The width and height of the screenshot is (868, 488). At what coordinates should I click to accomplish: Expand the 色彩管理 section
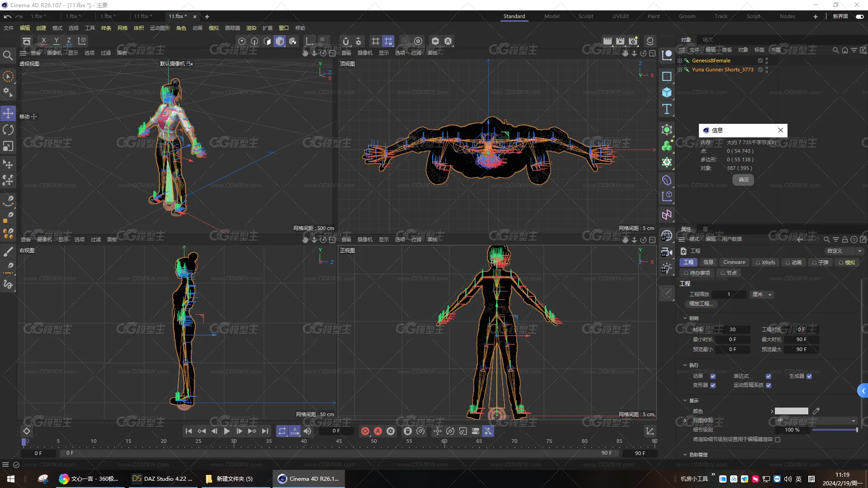coord(685,455)
